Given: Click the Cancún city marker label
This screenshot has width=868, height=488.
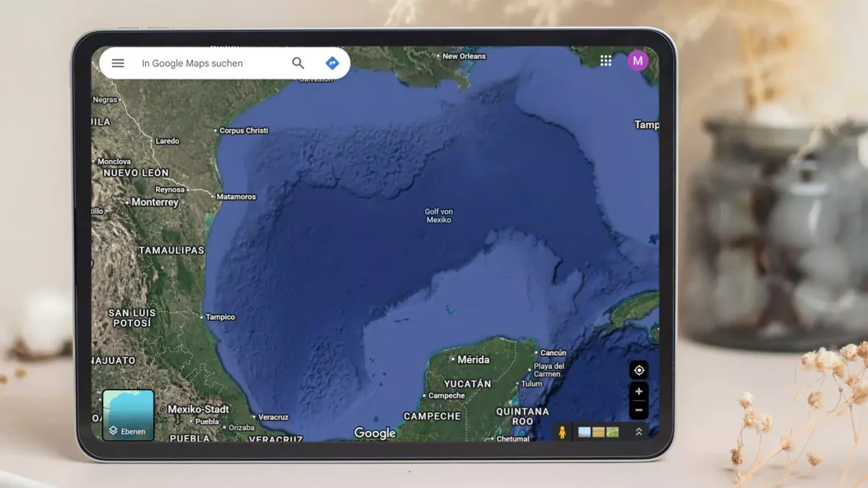Looking at the screenshot, I should pos(553,353).
